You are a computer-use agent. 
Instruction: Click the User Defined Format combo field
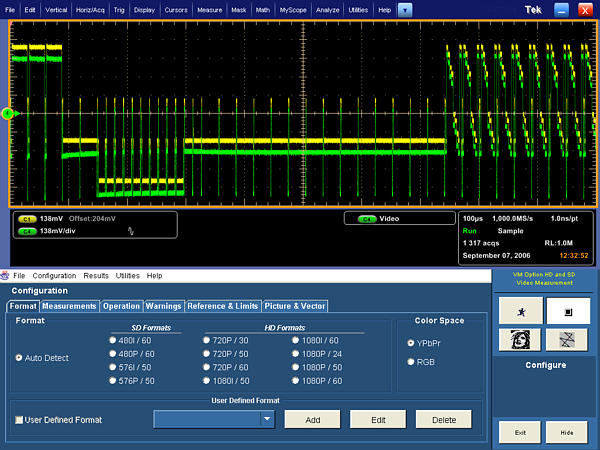point(206,420)
